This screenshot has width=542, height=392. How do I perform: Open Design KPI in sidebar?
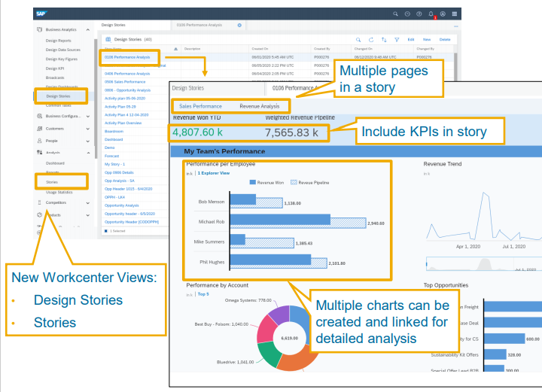(x=55, y=68)
